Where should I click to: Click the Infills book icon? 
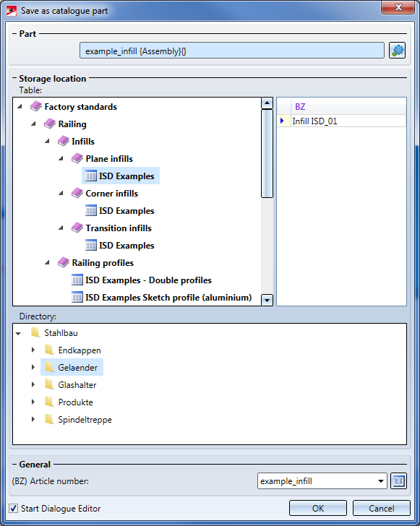click(64, 141)
